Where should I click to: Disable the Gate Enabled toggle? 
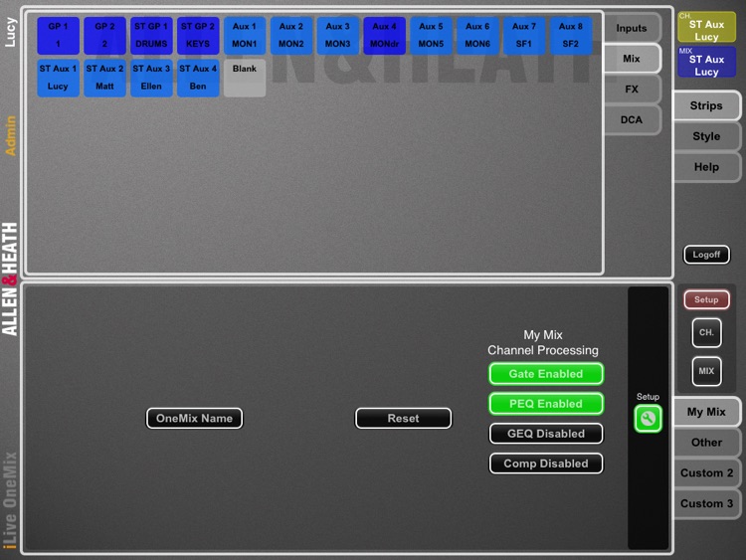point(546,374)
